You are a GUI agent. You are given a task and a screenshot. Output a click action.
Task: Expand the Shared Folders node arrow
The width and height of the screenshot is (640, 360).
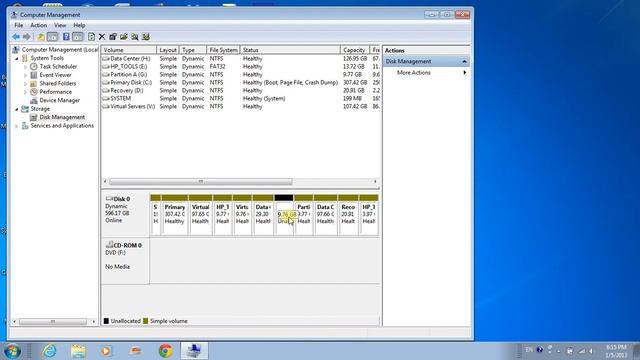click(x=25, y=83)
